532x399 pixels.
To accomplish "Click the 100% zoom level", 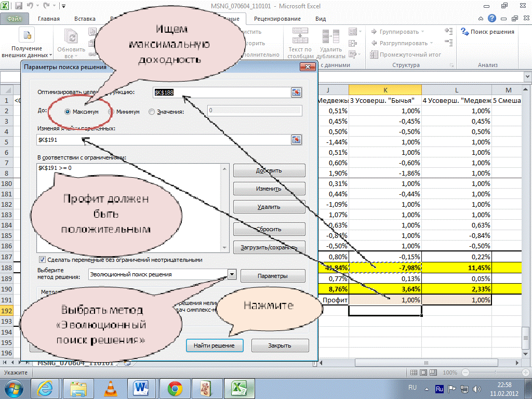I will click(450, 373).
